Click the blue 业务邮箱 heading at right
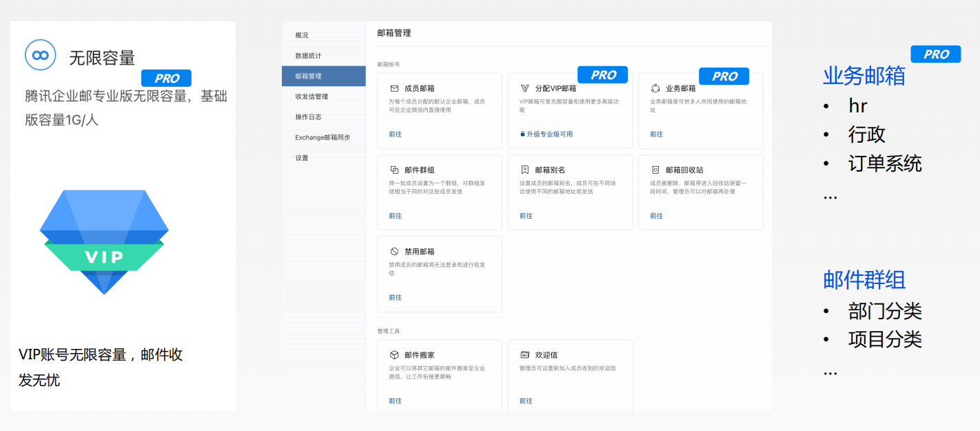Screen dimensions: 980x431 point(864,76)
